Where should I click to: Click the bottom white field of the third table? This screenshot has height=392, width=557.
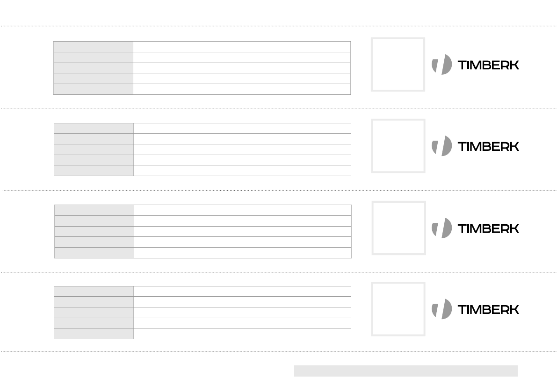click(242, 253)
